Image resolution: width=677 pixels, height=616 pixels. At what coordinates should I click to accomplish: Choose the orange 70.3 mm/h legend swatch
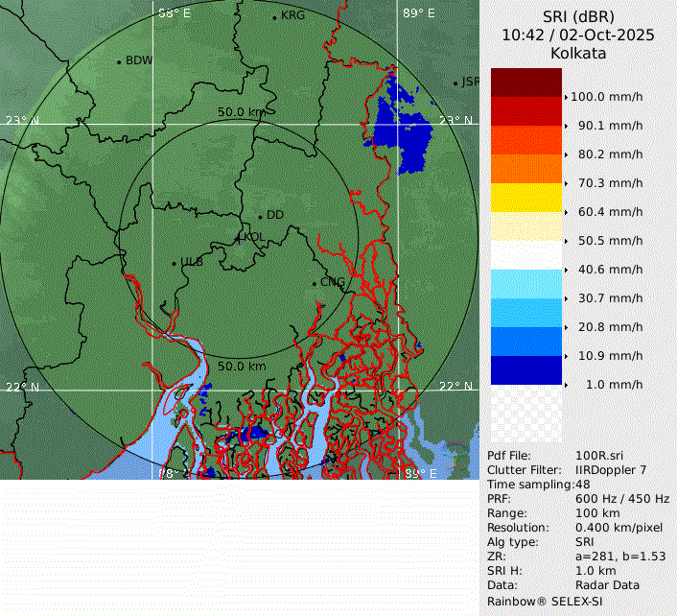coord(525,169)
